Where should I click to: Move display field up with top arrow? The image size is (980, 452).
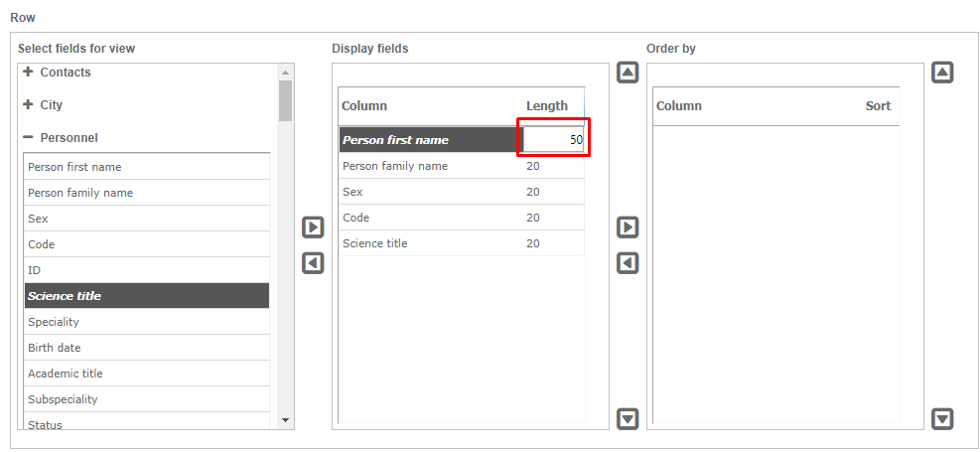628,73
